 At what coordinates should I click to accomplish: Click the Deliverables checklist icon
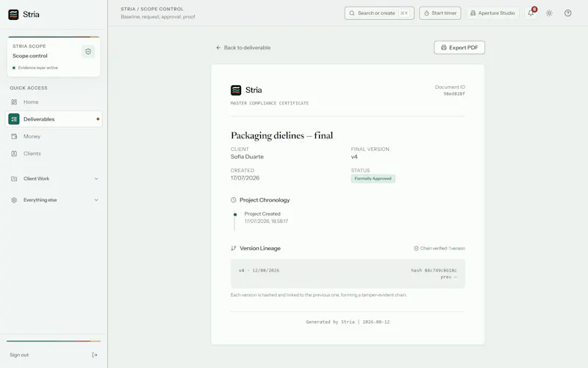14,119
